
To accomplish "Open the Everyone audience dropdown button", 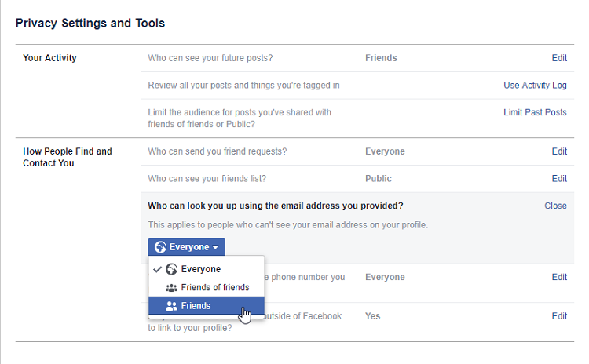I will pyautogui.click(x=186, y=247).
